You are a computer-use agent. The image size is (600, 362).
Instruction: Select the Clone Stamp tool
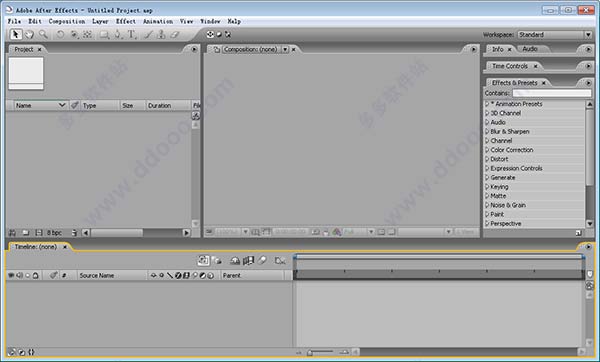point(161,34)
